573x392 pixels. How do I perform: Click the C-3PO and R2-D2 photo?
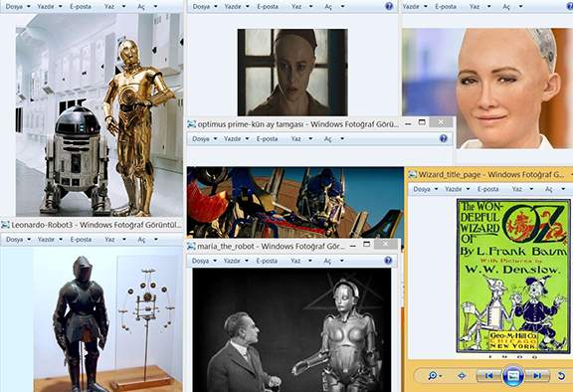tap(99, 114)
